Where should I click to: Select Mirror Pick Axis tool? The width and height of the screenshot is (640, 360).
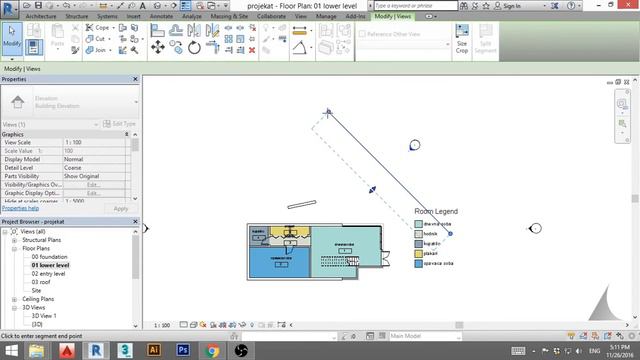pyautogui.click(x=194, y=30)
